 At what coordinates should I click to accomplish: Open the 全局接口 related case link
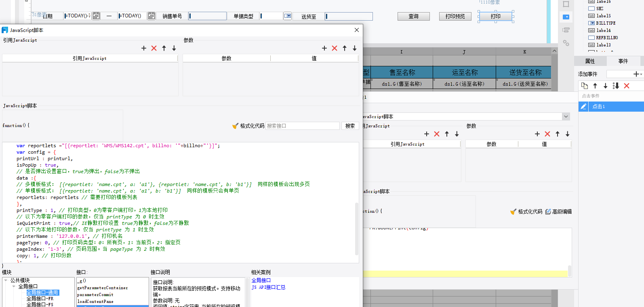pyautogui.click(x=261, y=280)
